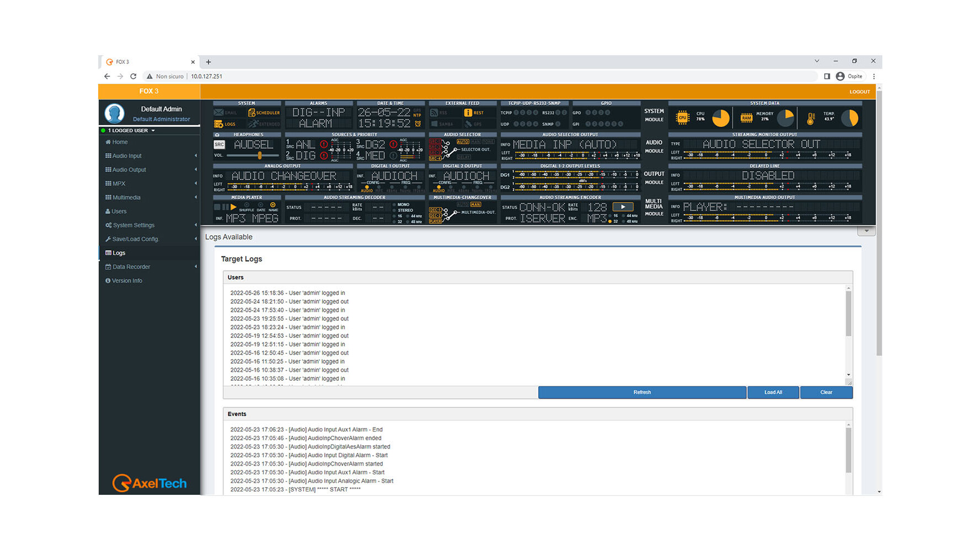Image resolution: width=980 pixels, height=551 pixels.
Task: Click the headphones volume slider handle
Action: (260, 156)
